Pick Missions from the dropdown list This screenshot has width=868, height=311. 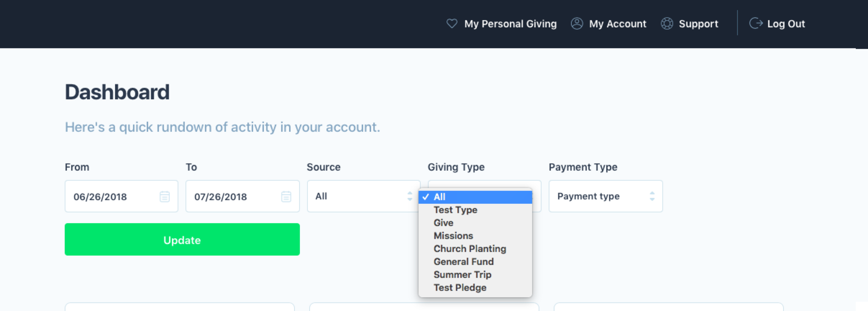[453, 236]
